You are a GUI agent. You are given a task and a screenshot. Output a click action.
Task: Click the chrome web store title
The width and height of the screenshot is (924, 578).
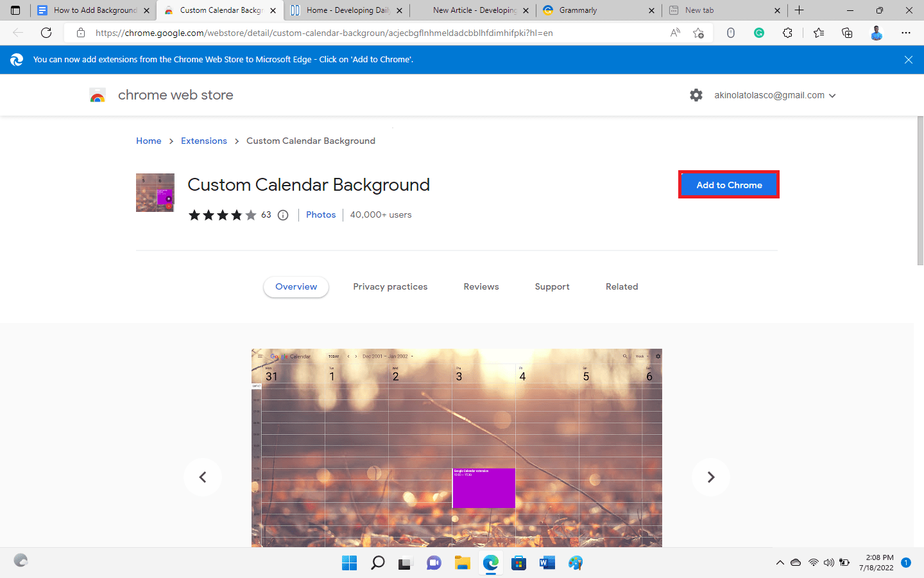point(176,95)
